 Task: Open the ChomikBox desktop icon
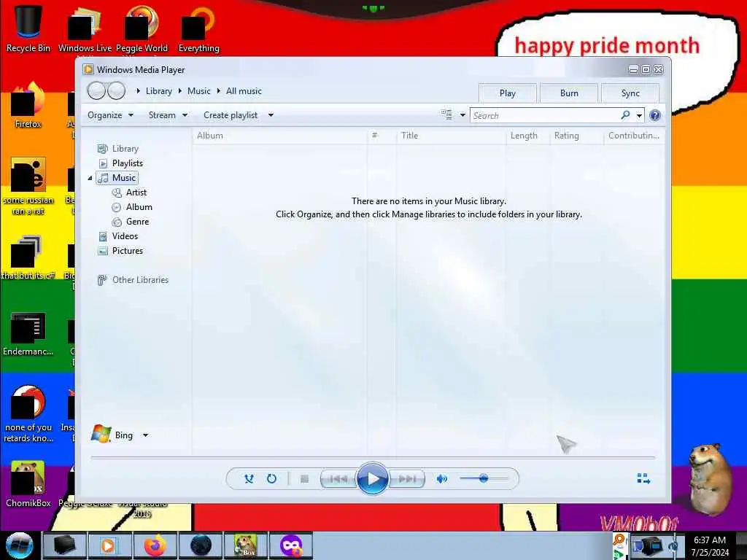[x=28, y=483]
